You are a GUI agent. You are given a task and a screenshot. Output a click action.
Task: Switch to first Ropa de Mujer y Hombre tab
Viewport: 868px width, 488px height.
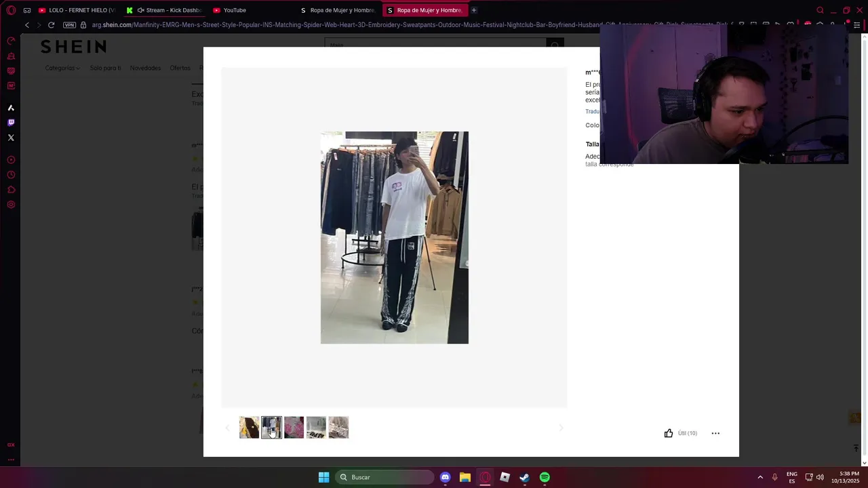click(338, 10)
